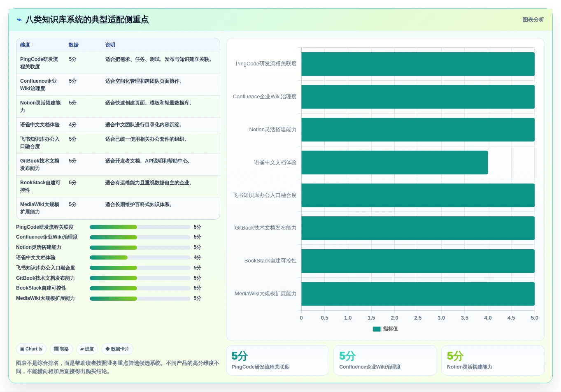Viewport: 561px width, 392px height.
Task: Select the 维度 column header
Action: [x=25, y=45]
